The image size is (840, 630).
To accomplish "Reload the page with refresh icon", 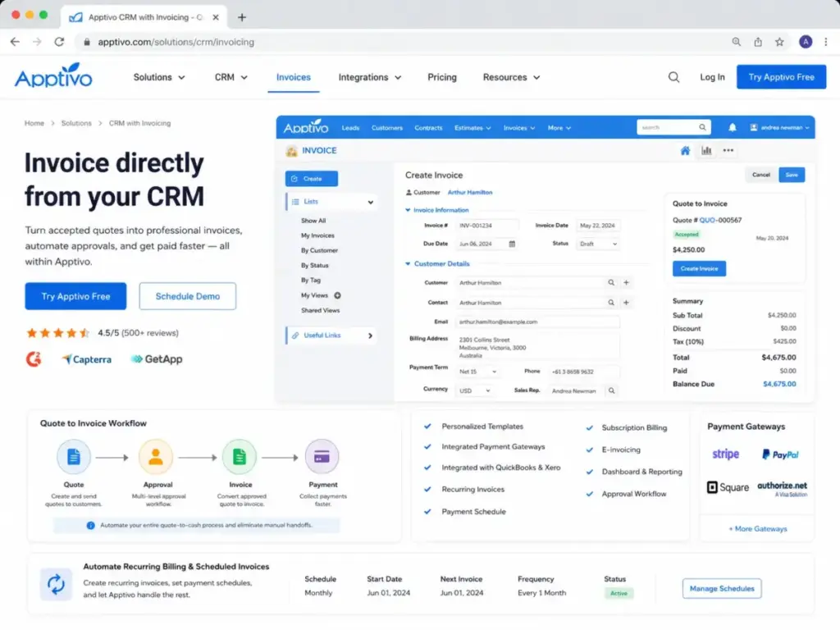I will point(59,42).
